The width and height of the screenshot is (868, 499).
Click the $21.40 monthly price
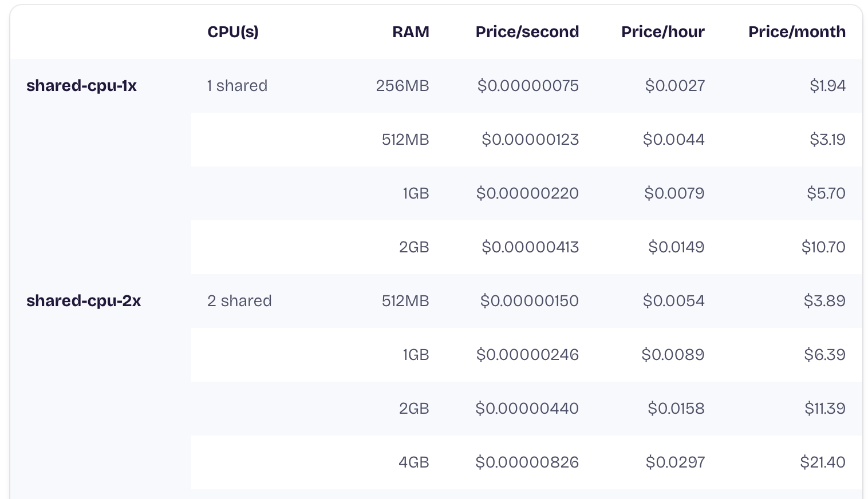pos(823,462)
